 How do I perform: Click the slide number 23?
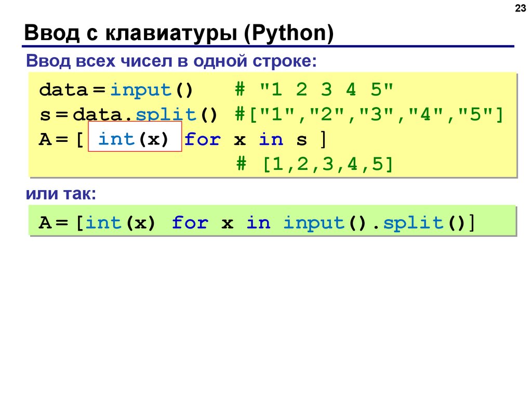(x=520, y=8)
